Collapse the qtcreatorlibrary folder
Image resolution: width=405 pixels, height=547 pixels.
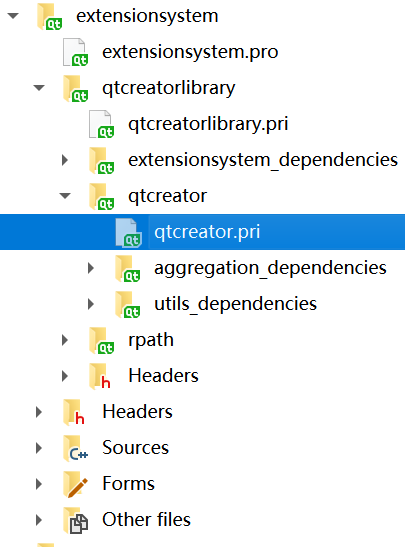click(39, 88)
